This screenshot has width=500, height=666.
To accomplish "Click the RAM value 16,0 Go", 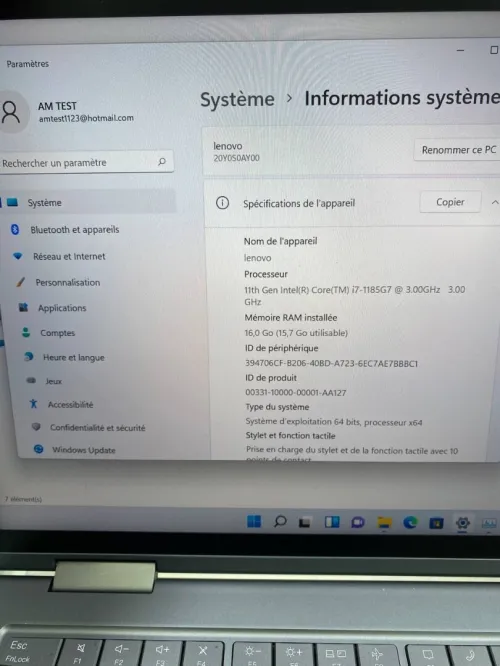I will 296,333.
